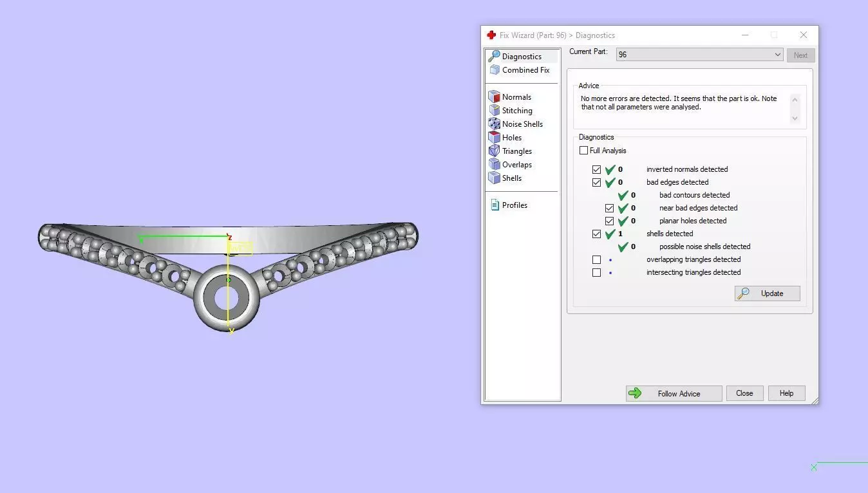Enable the Full Analysis checkbox
This screenshot has width=868, height=493.
point(583,151)
